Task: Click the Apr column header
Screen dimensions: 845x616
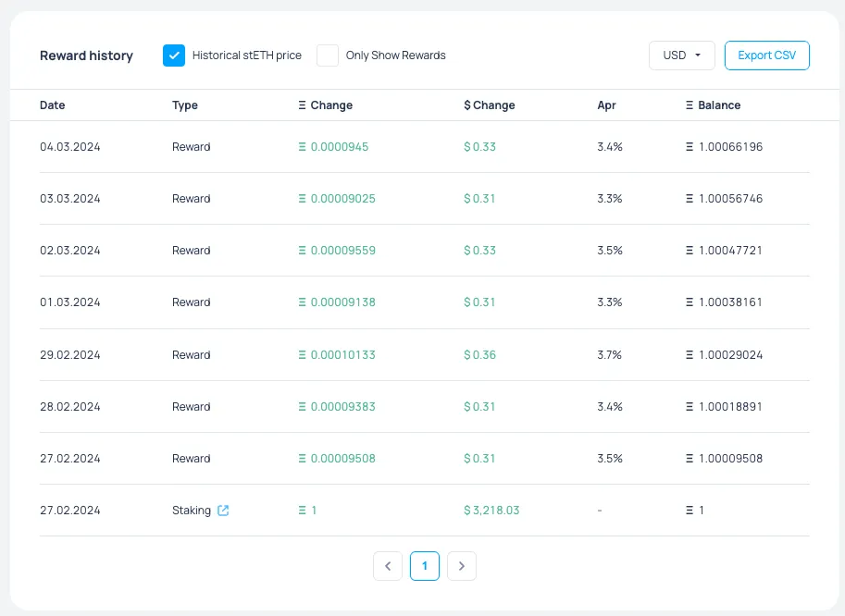Action: tap(606, 105)
